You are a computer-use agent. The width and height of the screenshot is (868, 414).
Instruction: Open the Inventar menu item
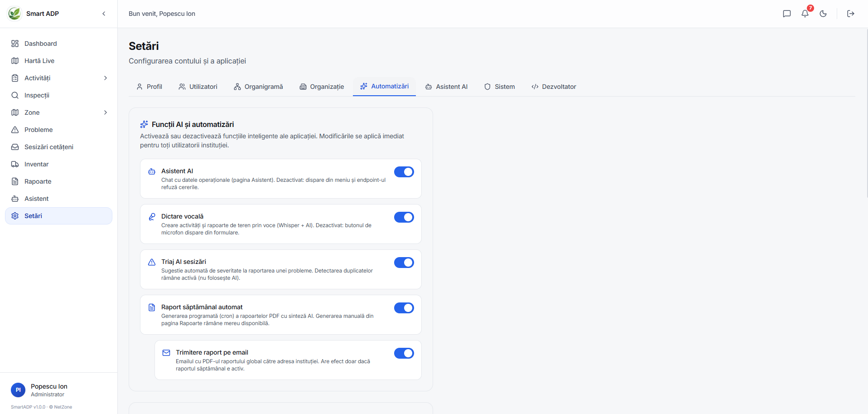tap(58, 164)
